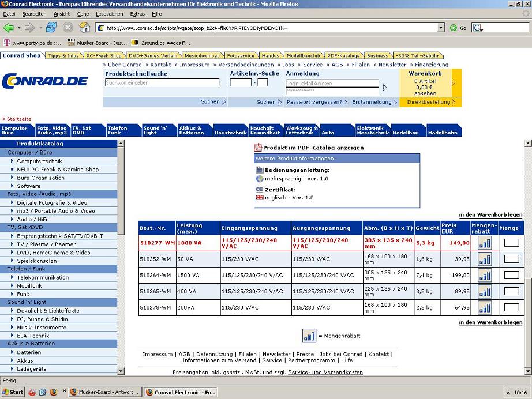Open the Elektronik Messtechnik category tab

coord(372,130)
